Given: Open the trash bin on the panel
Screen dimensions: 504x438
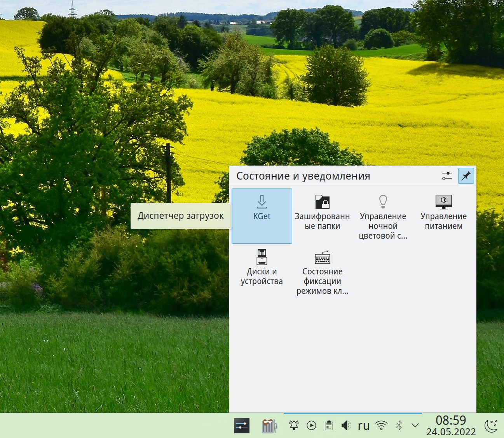Looking at the screenshot, I should click(x=269, y=426).
